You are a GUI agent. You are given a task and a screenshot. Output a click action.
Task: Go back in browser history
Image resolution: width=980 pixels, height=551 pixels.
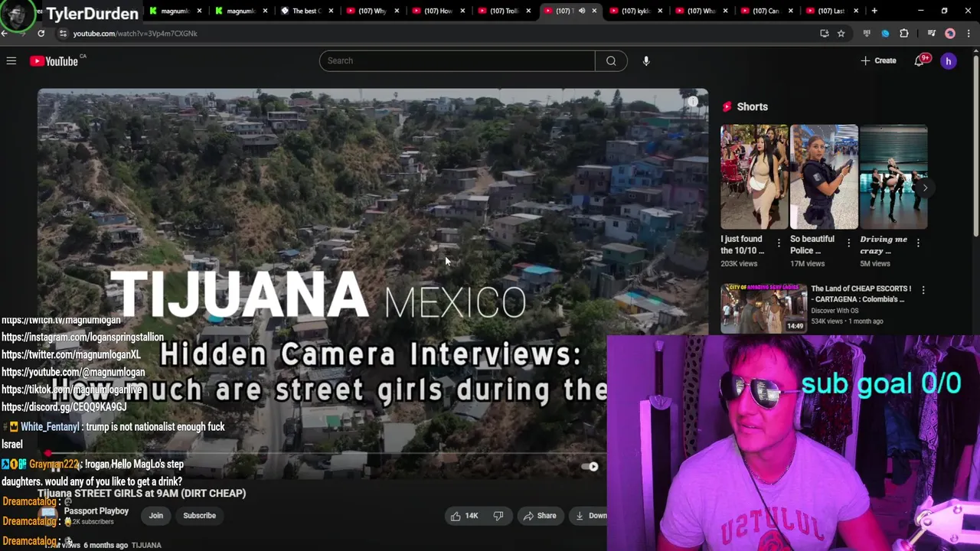4,33
